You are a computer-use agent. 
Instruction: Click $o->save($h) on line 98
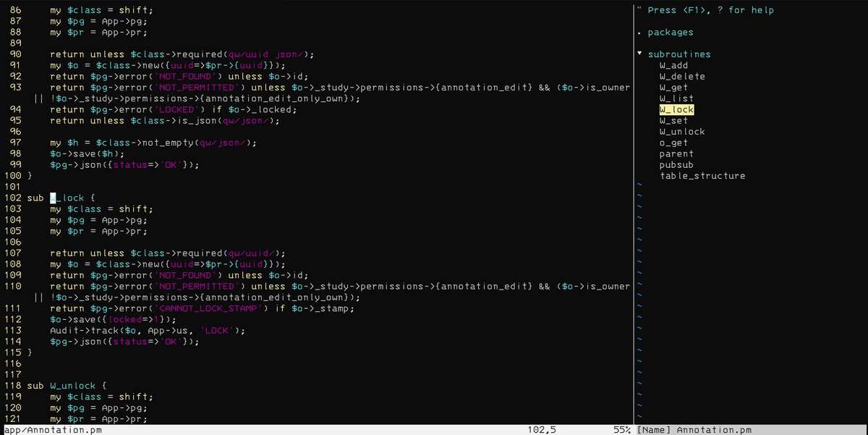pyautogui.click(x=88, y=153)
